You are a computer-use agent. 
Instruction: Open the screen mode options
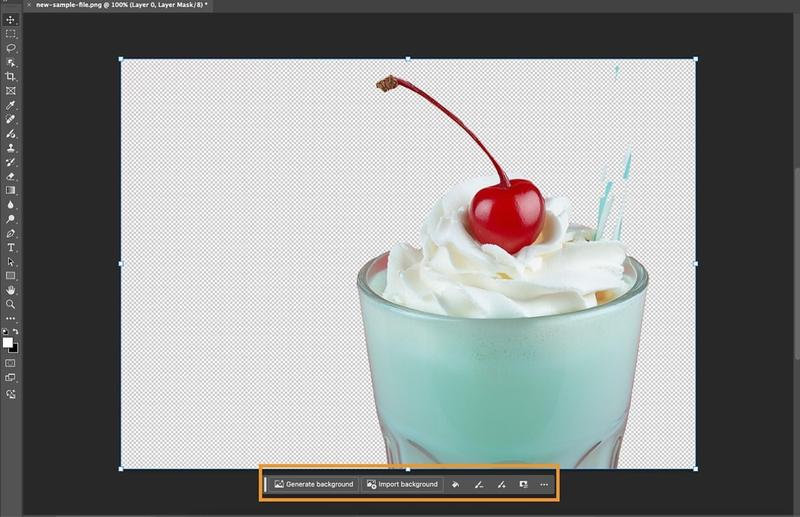tap(10, 378)
